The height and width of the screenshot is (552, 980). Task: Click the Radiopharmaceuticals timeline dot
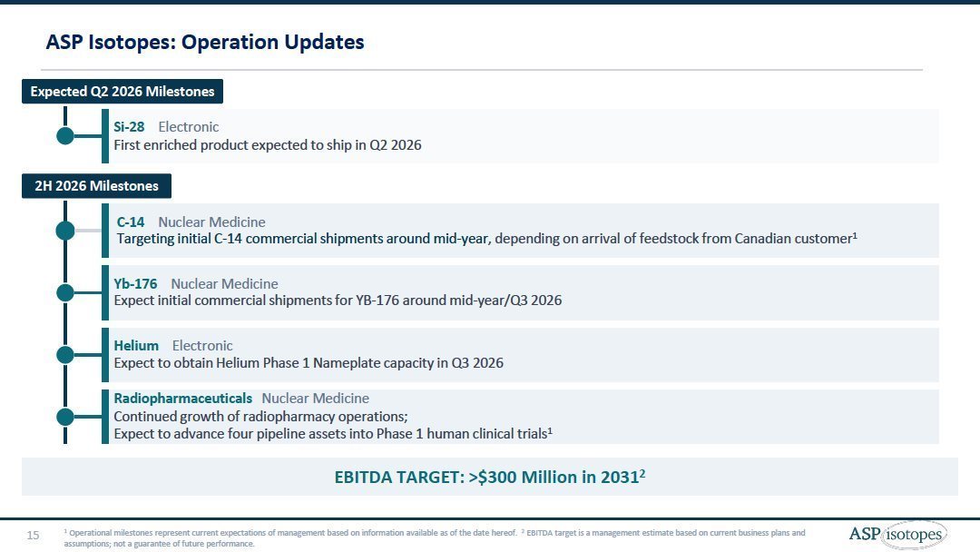(65, 417)
